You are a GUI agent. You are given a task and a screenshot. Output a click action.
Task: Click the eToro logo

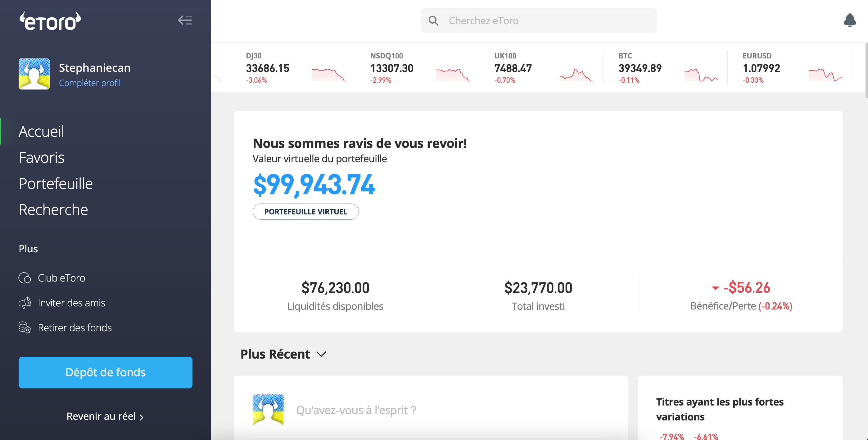coord(51,20)
